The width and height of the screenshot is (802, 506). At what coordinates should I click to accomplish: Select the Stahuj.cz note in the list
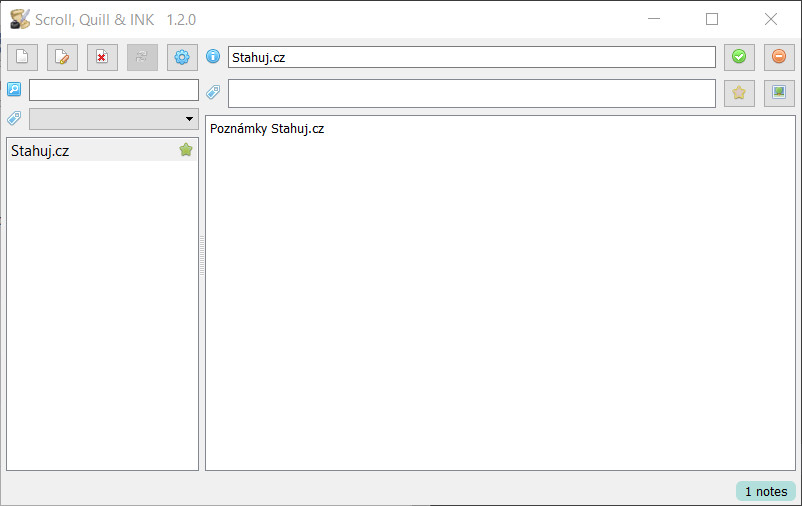pos(102,150)
